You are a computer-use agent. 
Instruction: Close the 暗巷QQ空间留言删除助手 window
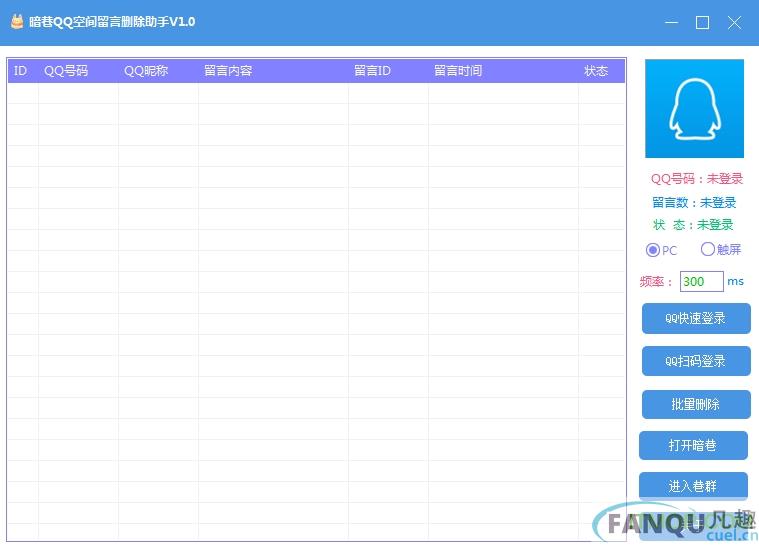point(734,22)
